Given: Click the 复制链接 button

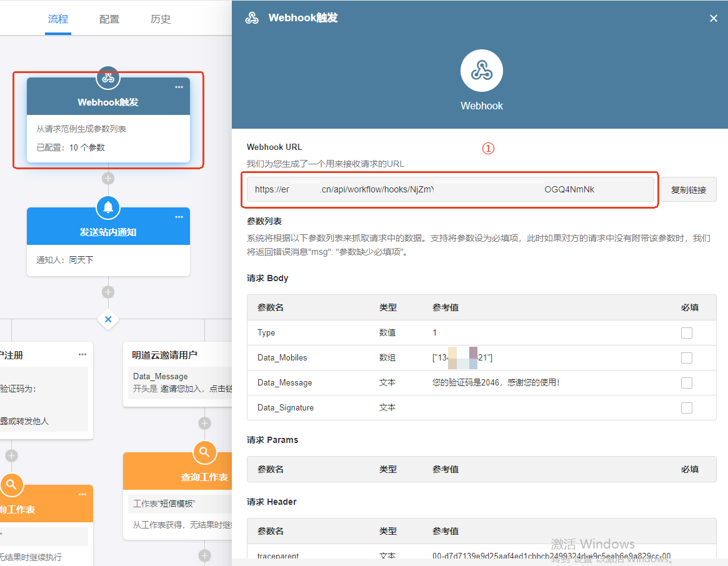Looking at the screenshot, I should pos(688,189).
